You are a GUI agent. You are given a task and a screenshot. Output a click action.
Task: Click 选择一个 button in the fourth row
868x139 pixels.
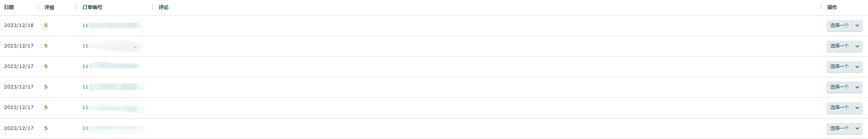tap(839, 87)
